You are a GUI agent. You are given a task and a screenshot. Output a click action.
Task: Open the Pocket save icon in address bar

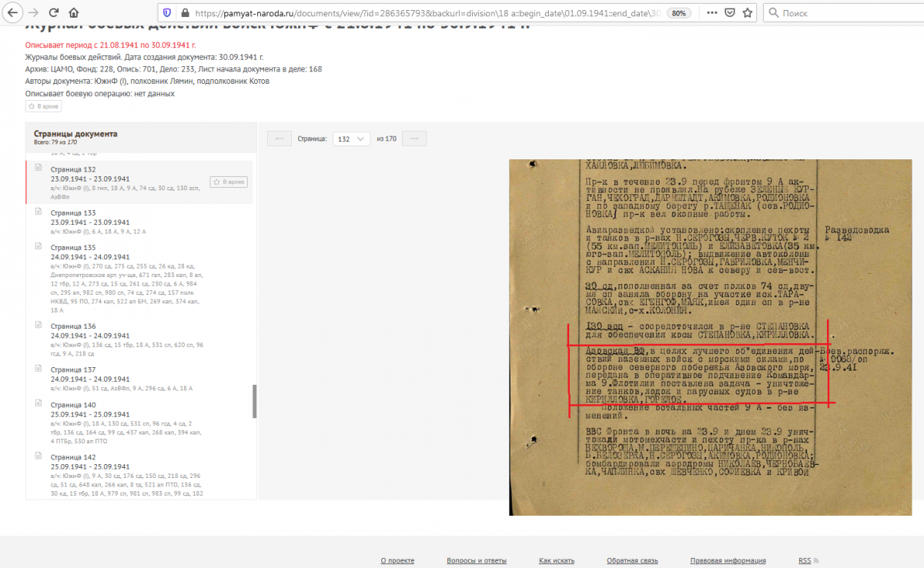point(729,13)
